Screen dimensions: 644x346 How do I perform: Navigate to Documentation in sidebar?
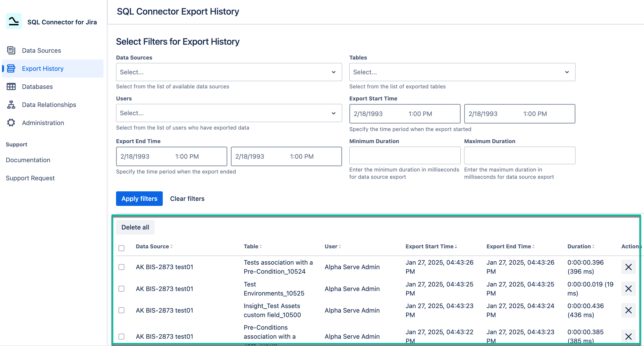[x=28, y=160]
